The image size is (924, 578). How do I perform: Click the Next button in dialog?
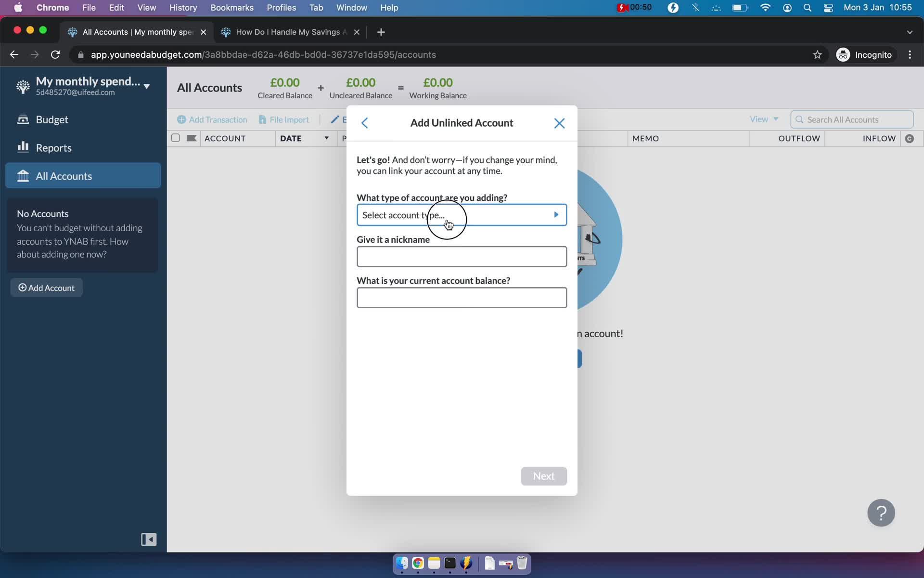click(x=544, y=475)
